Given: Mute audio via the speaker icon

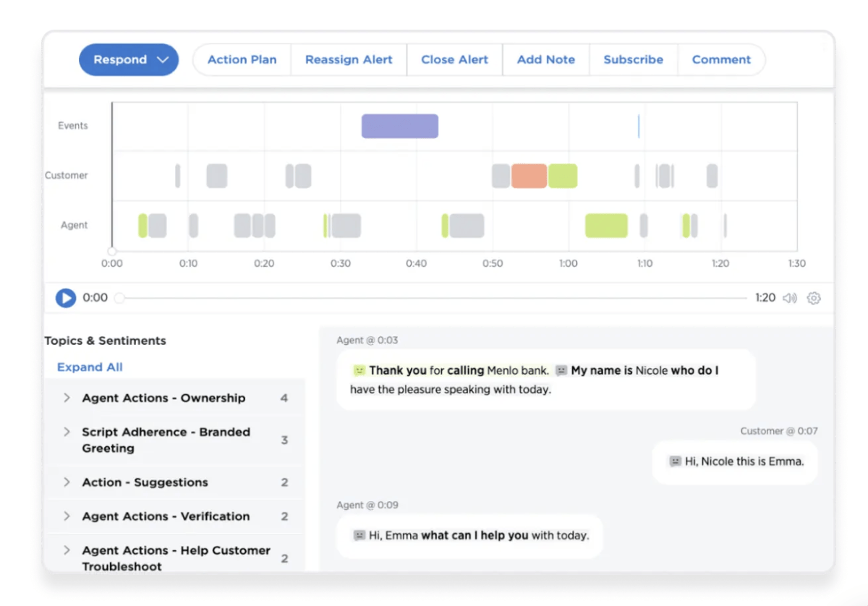Looking at the screenshot, I should [789, 297].
